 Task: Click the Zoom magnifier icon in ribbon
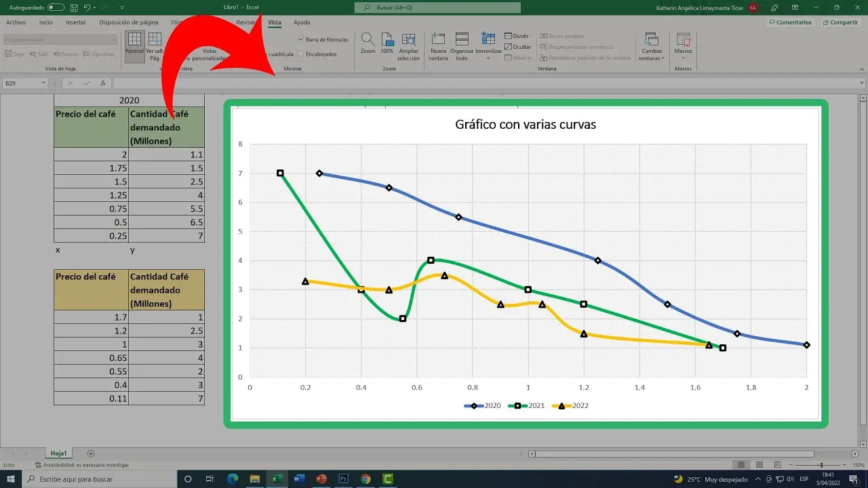tap(368, 41)
